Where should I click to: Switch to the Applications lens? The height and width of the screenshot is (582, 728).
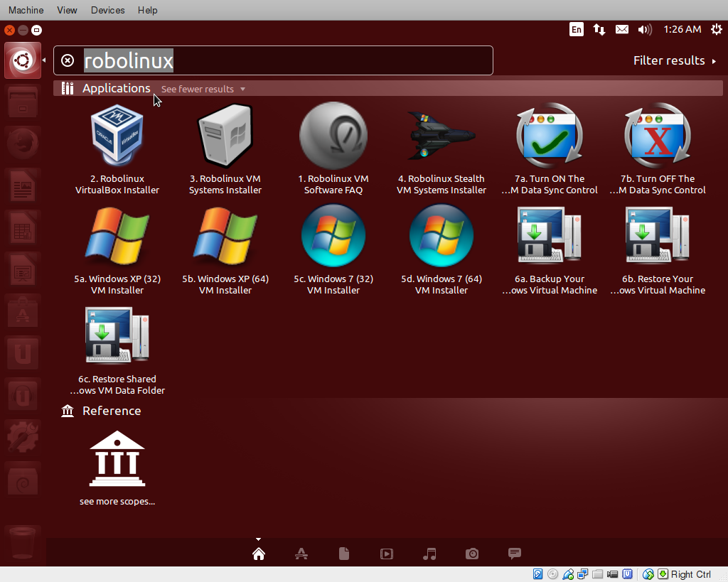pos(301,554)
